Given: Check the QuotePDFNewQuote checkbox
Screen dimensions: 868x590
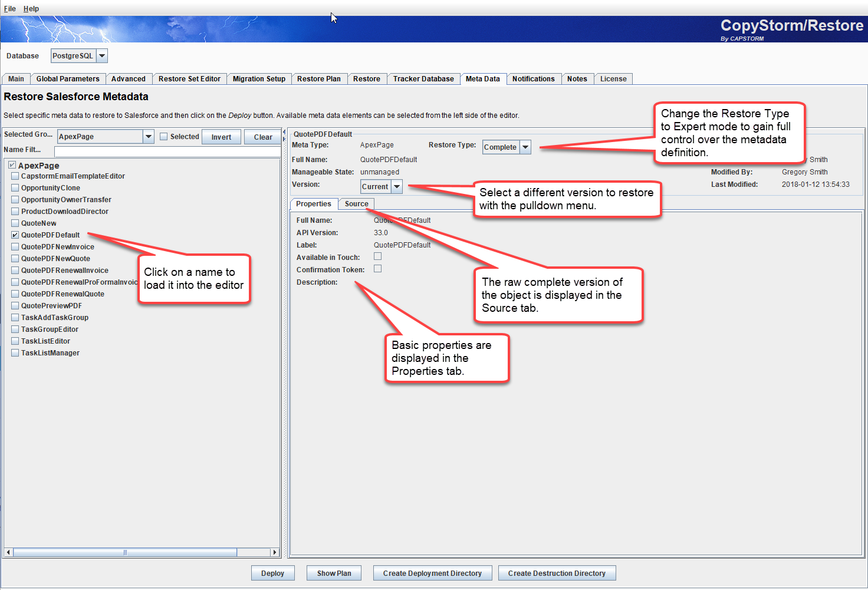Looking at the screenshot, I should pos(15,259).
